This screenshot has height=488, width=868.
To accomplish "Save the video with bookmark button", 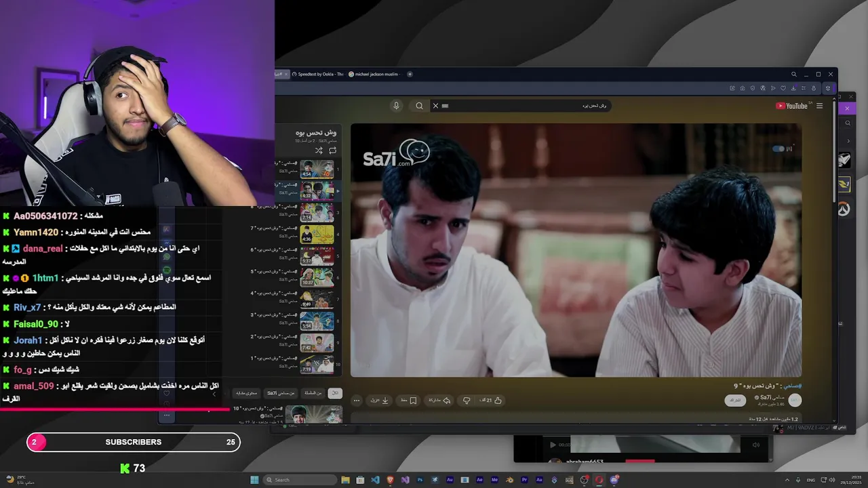I will [409, 401].
